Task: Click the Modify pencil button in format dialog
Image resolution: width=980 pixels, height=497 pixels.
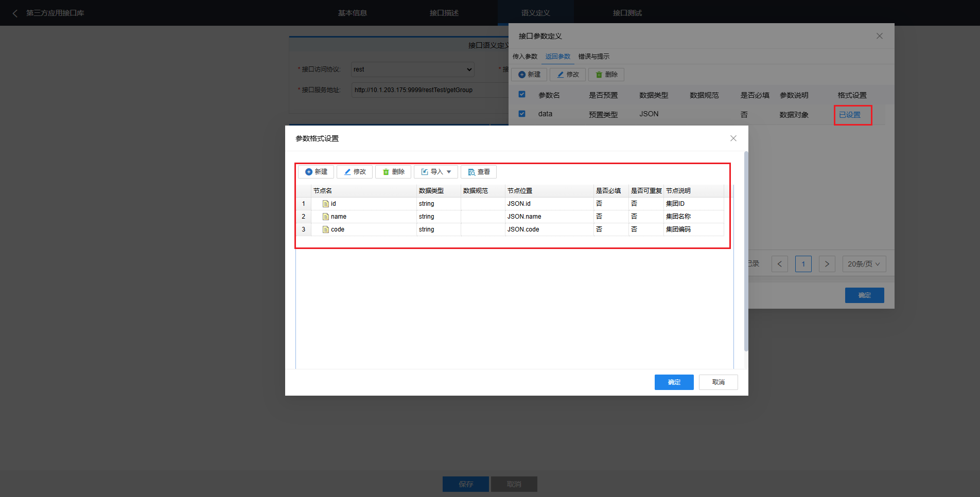Action: click(355, 172)
